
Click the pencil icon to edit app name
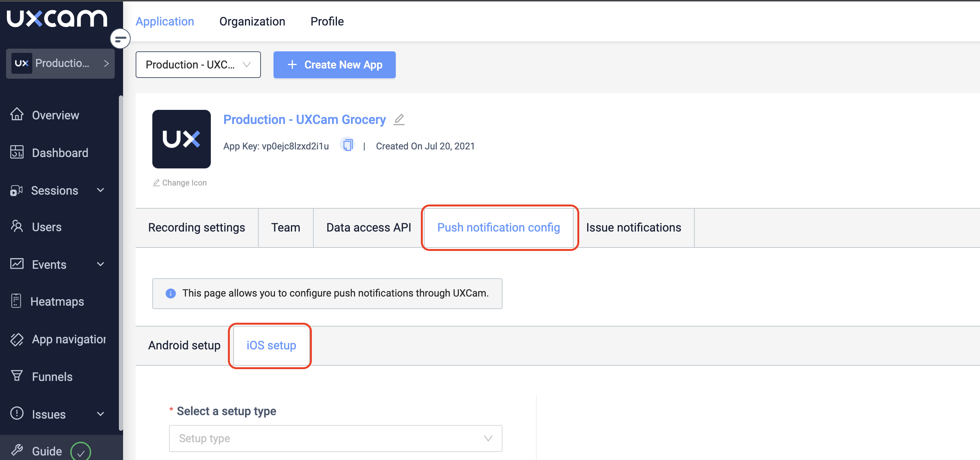click(399, 120)
